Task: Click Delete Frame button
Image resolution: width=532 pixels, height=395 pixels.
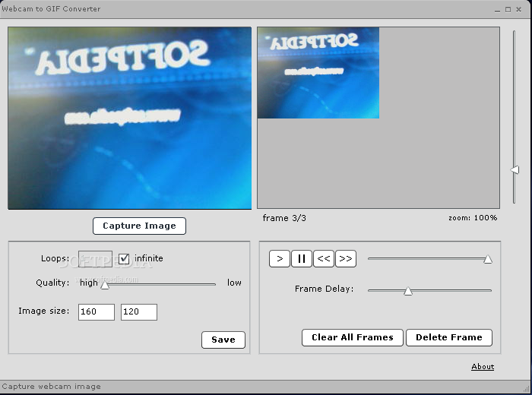Action: click(449, 337)
